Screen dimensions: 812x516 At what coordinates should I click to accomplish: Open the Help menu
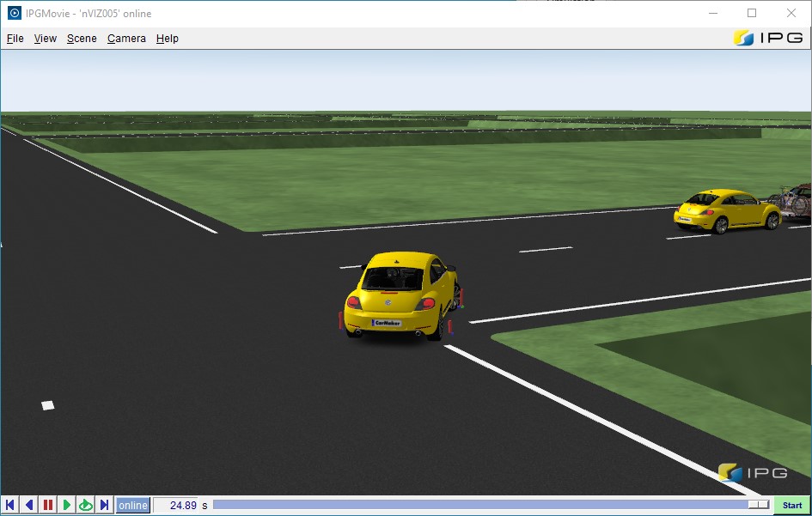tap(168, 39)
